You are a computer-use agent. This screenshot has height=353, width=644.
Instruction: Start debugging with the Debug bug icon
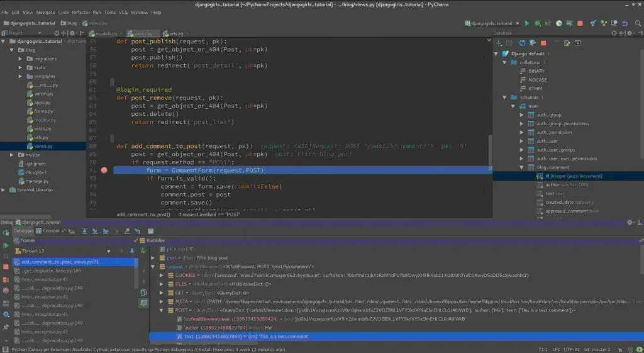coord(538,23)
